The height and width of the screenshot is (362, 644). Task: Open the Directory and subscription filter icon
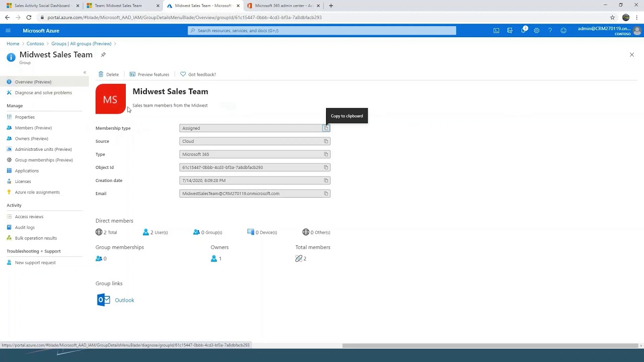pos(510,31)
